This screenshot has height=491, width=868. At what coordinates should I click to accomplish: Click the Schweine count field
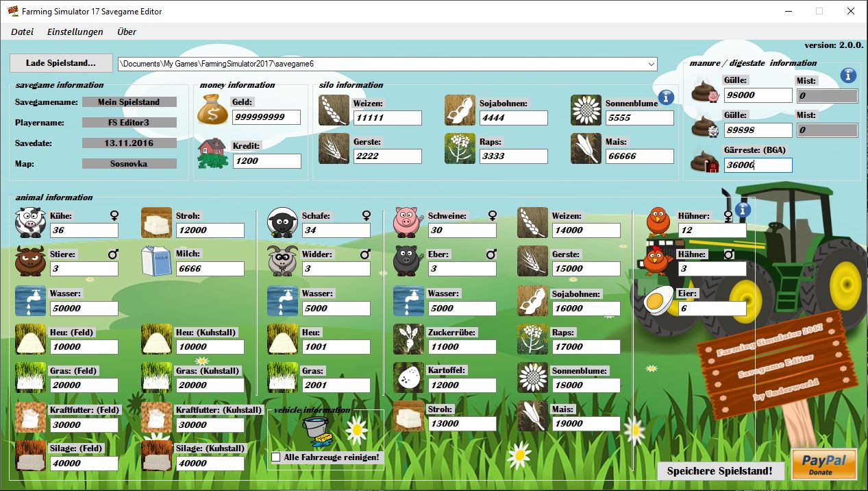[462, 230]
